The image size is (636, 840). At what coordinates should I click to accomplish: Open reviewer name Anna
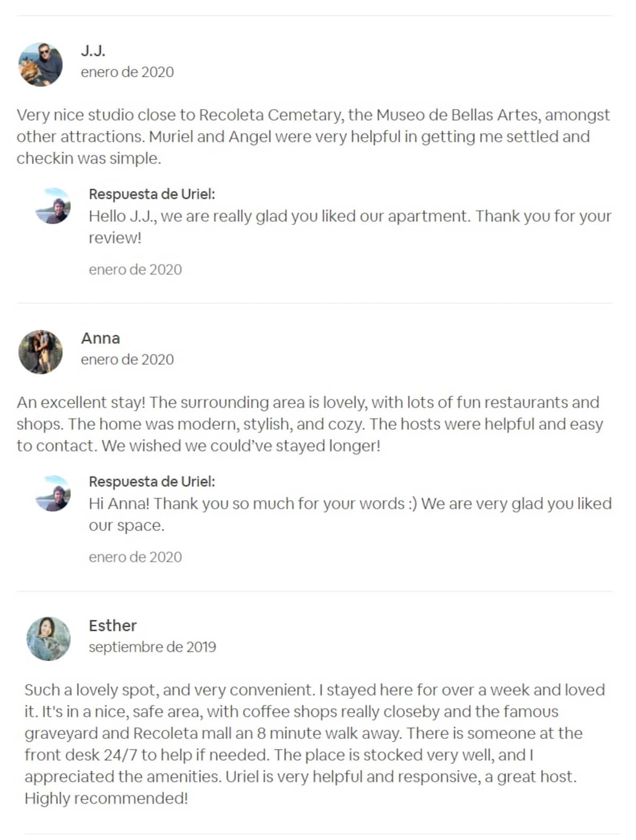100,338
